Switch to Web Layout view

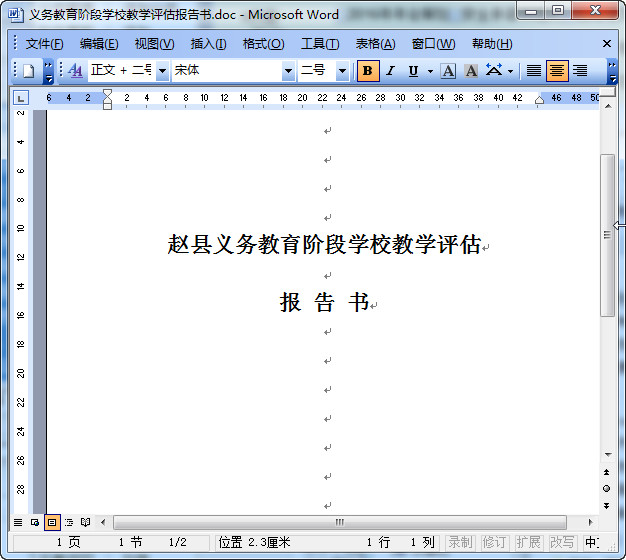point(35,522)
